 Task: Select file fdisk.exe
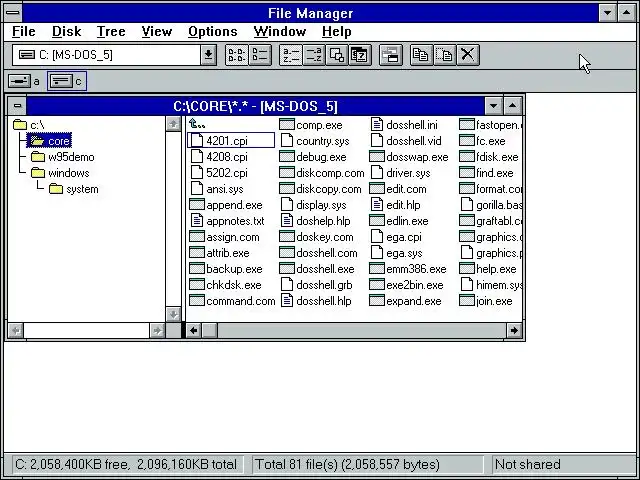tap(489, 157)
